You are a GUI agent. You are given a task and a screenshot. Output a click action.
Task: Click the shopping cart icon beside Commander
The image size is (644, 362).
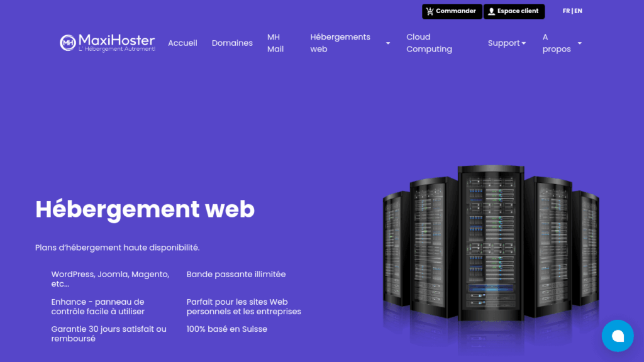pyautogui.click(x=430, y=11)
